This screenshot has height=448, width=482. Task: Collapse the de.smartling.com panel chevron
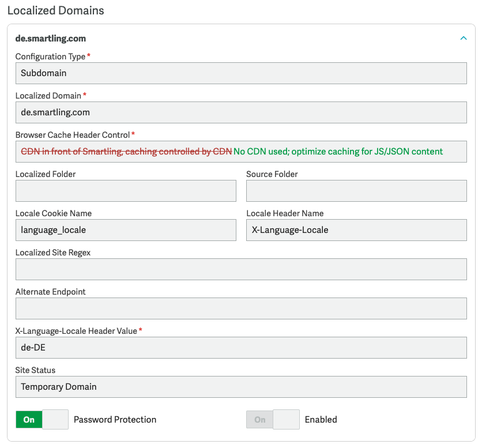(x=463, y=39)
